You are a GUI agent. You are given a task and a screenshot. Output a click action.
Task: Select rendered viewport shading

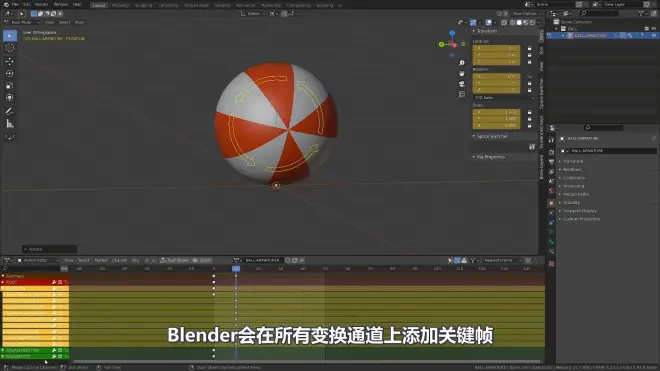[x=532, y=22]
